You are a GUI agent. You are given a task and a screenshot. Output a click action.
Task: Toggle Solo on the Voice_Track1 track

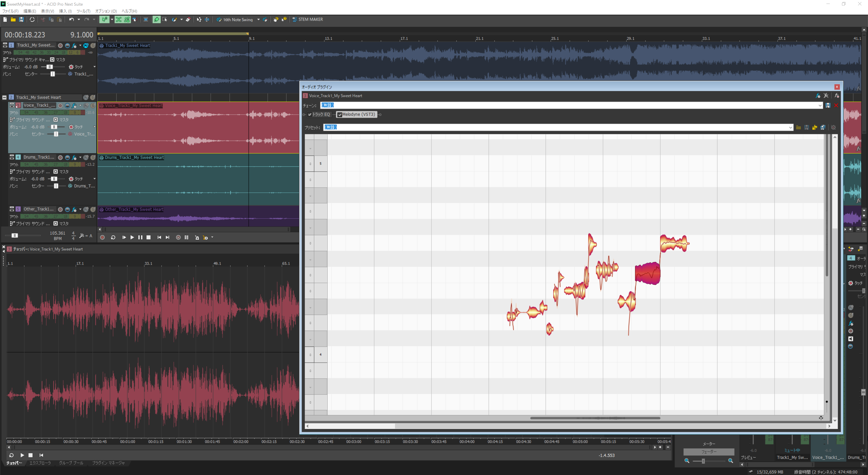(x=93, y=106)
